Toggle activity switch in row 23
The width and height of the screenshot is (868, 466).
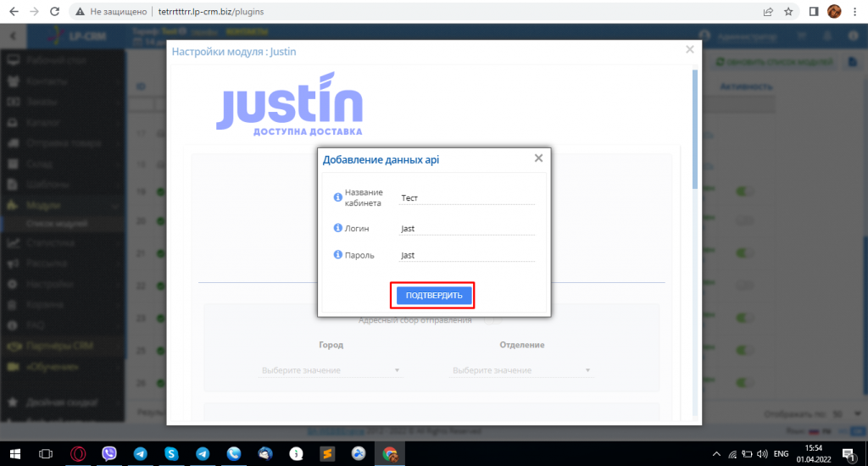pyautogui.click(x=744, y=319)
